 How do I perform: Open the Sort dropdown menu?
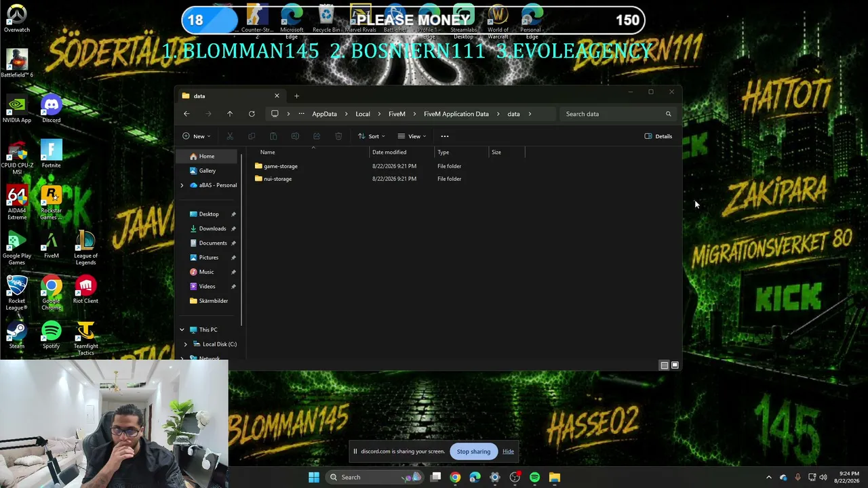(372, 136)
